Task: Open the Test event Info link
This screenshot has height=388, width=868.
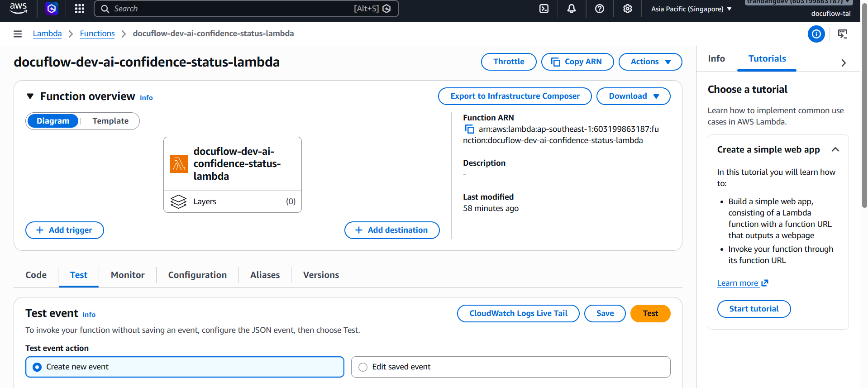Action: (89, 315)
